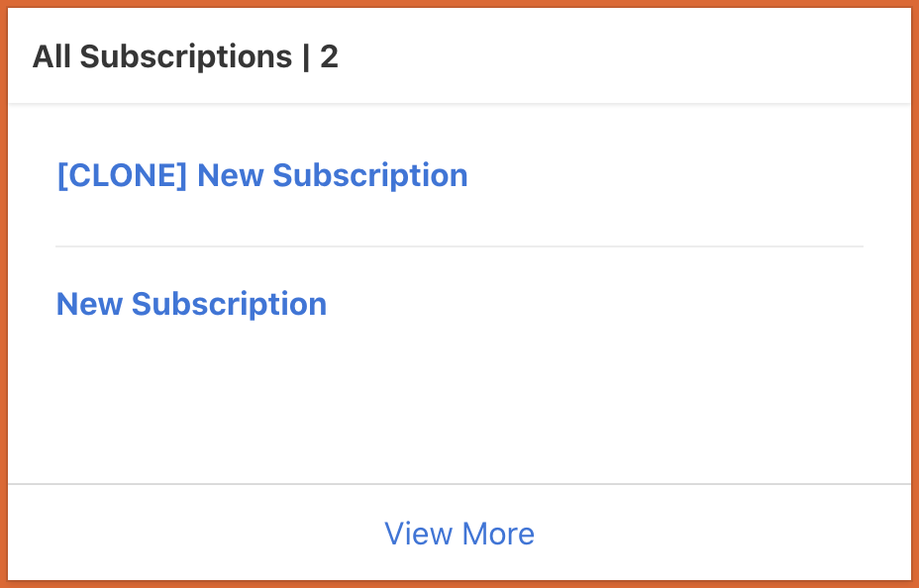Viewport: 919px width, 588px height.
Task: Select the cloned subscription entry
Action: click(x=261, y=176)
